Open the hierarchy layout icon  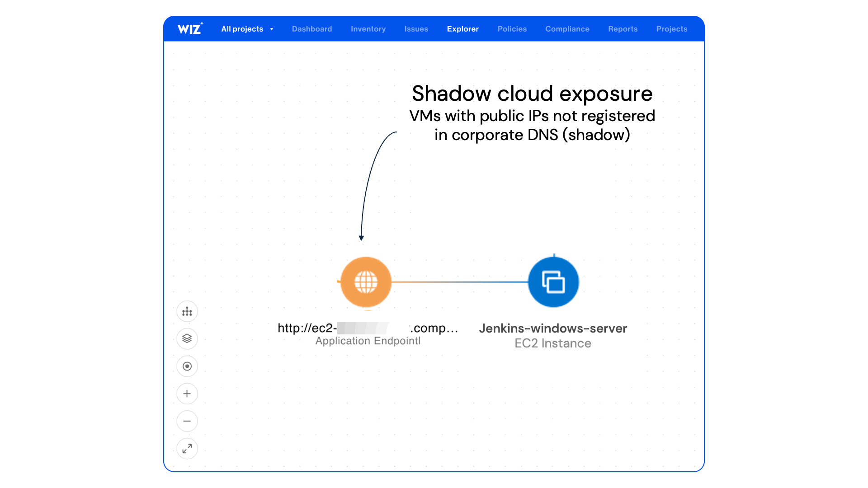click(x=187, y=312)
